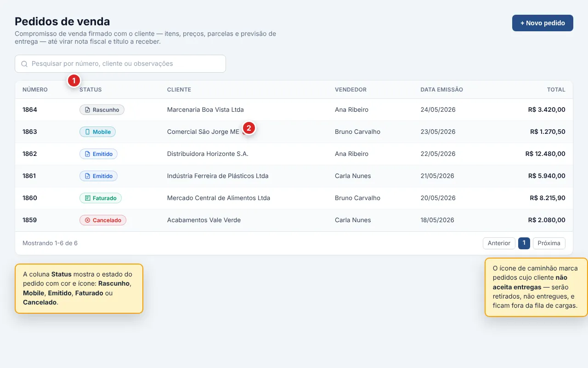588x368 pixels.
Task: Go to the Anterior page
Action: 499,243
